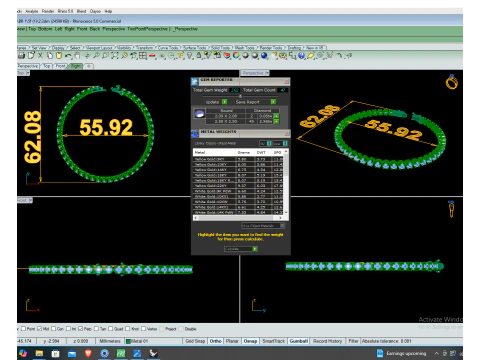Enable the Cen osnap checkbox

(x=54, y=329)
